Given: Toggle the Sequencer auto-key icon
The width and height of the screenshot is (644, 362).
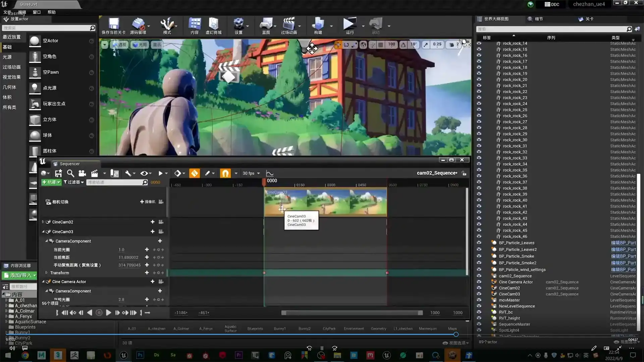Looking at the screenshot, I should point(194,173).
